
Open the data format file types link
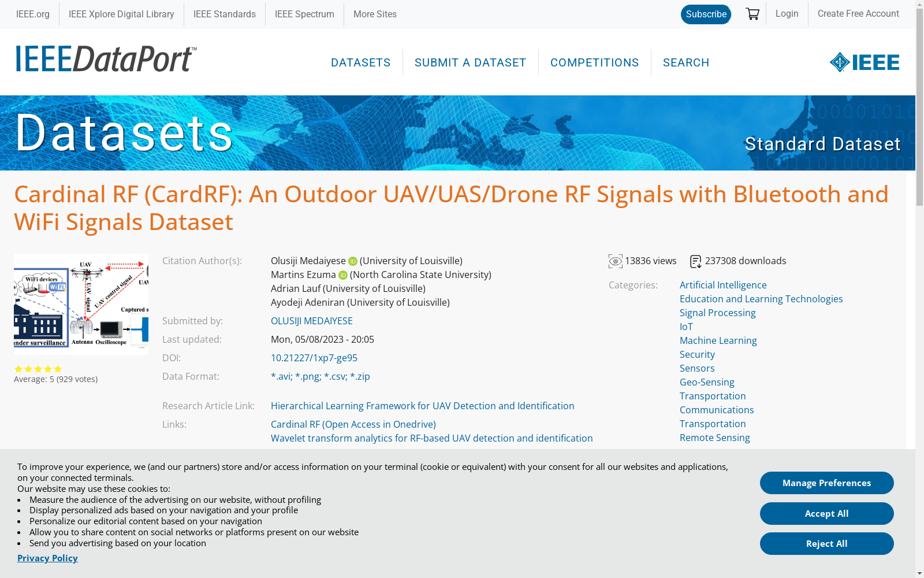coord(321,376)
